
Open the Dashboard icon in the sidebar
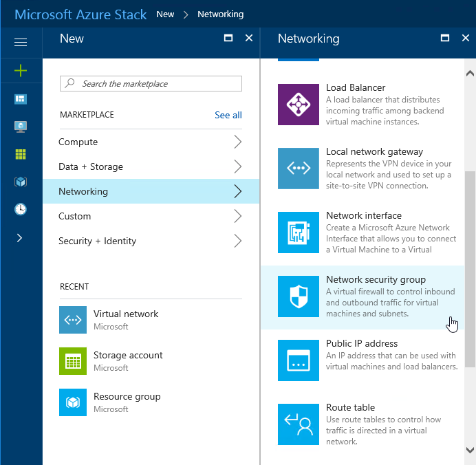pyautogui.click(x=21, y=99)
